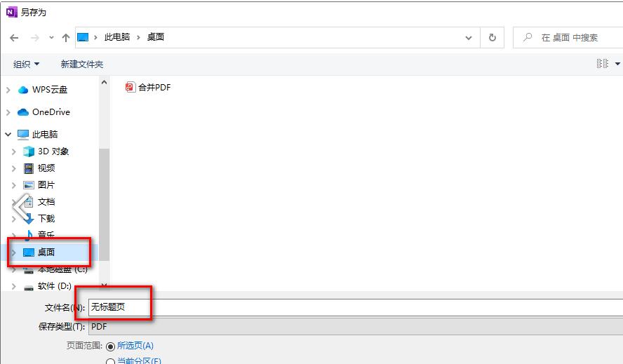
Task: Select the 合并PDF file
Action: click(148, 87)
